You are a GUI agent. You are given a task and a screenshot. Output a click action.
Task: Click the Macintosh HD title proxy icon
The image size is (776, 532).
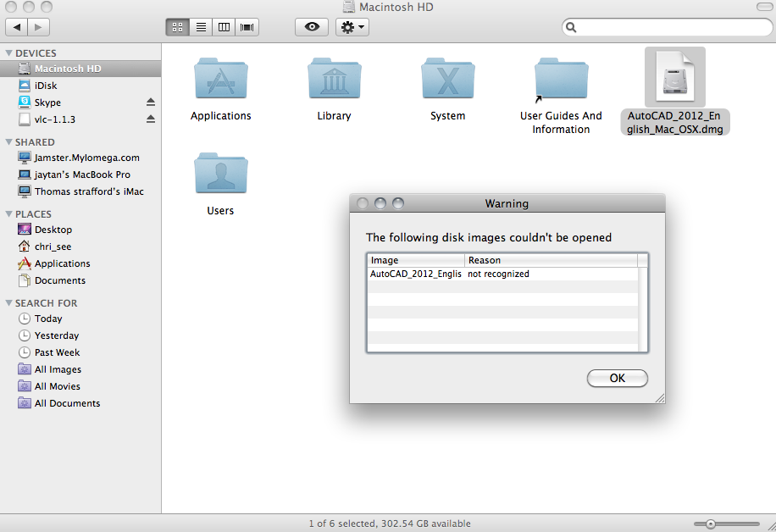point(349,7)
